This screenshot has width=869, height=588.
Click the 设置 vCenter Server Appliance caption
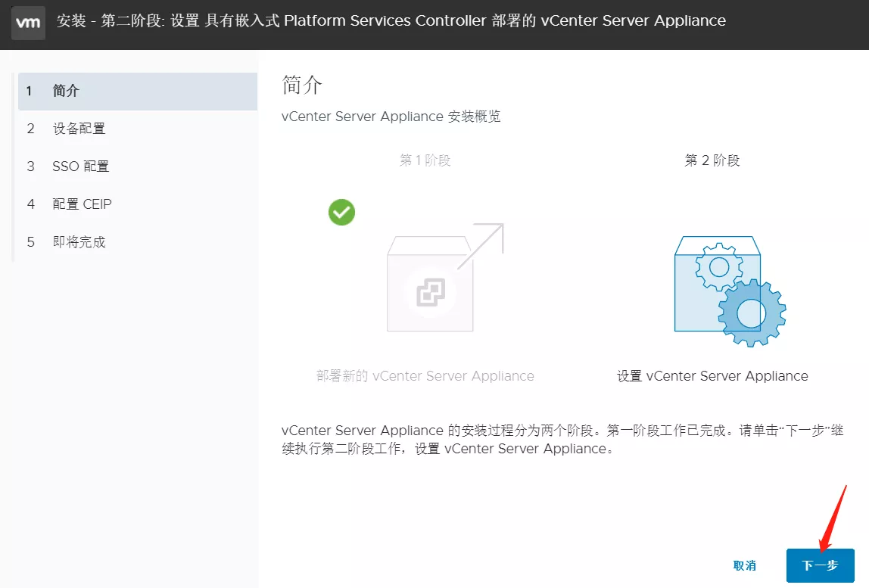click(712, 376)
